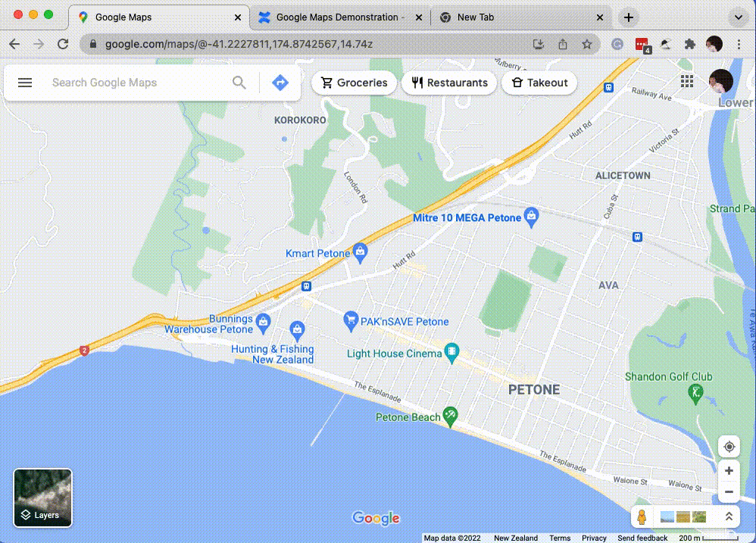Click into the Search Google Maps field
Screen dimensions: 756x543
pos(139,83)
